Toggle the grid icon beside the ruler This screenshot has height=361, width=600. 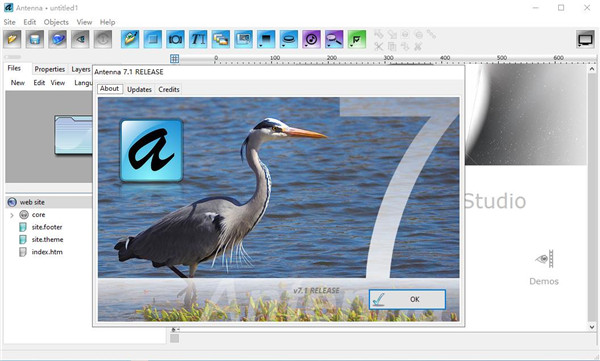pos(174,59)
